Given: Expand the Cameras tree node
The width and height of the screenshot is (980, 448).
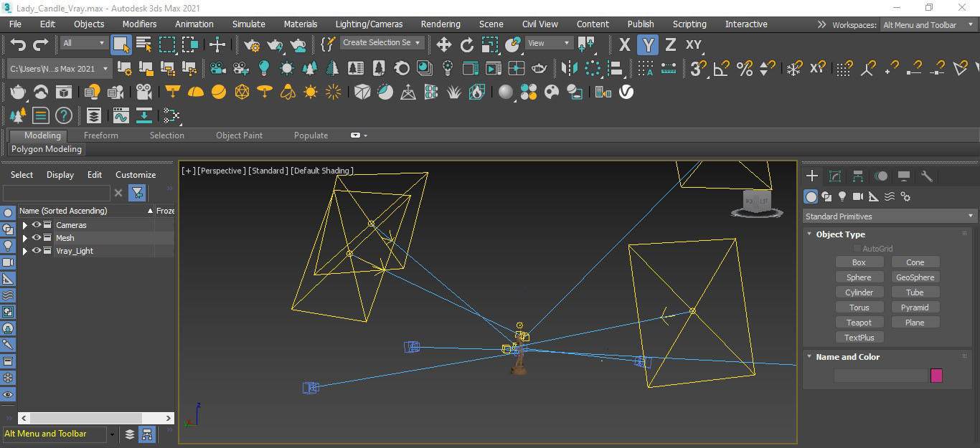Looking at the screenshot, I should (25, 225).
